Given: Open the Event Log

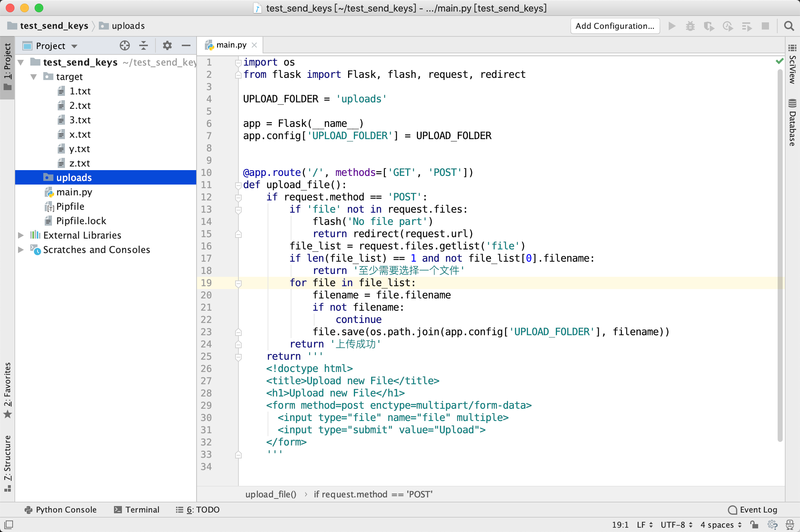Looking at the screenshot, I should click(x=753, y=510).
